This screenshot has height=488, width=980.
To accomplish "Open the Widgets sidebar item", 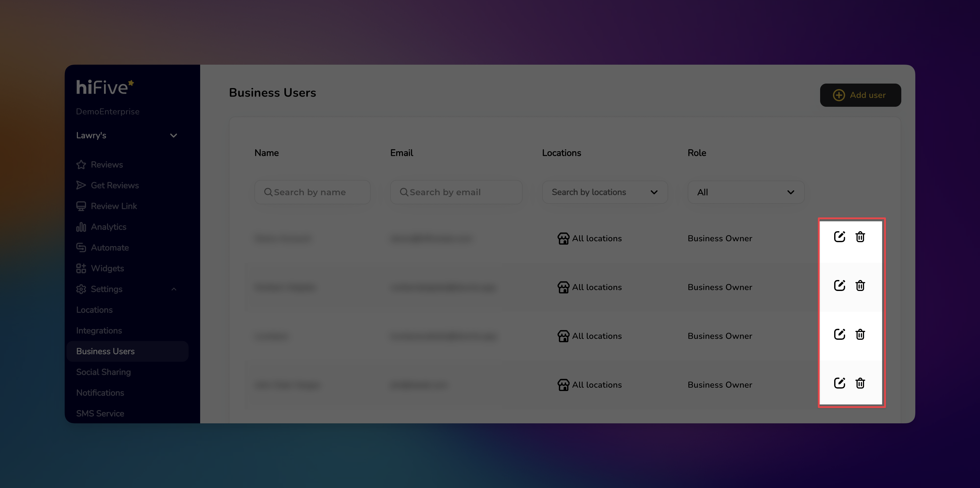I will pos(107,268).
